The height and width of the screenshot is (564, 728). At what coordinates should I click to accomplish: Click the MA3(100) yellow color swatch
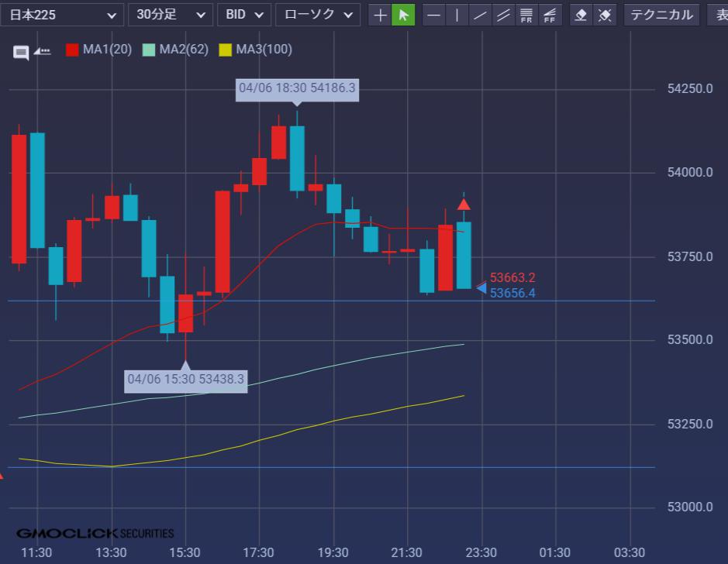[x=225, y=50]
